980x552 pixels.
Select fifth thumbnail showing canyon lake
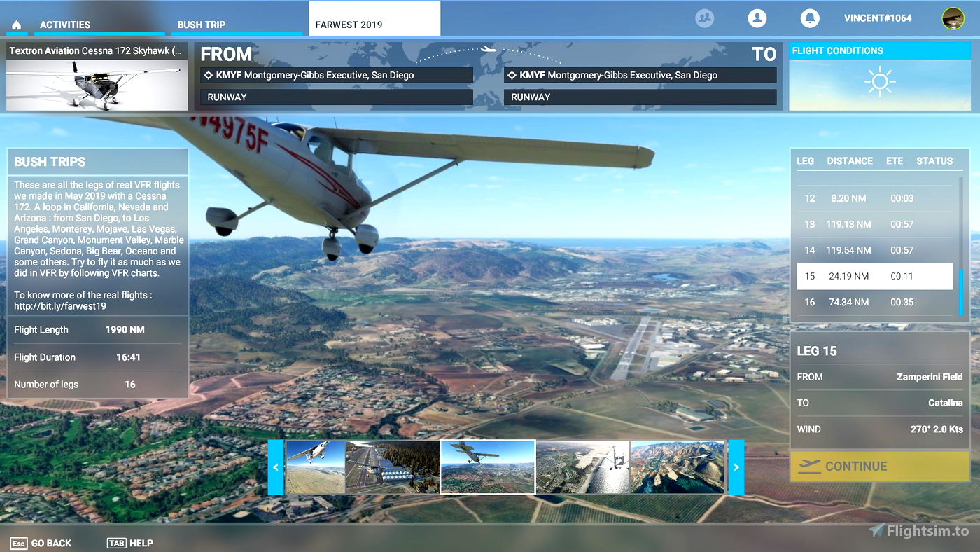coord(678,467)
